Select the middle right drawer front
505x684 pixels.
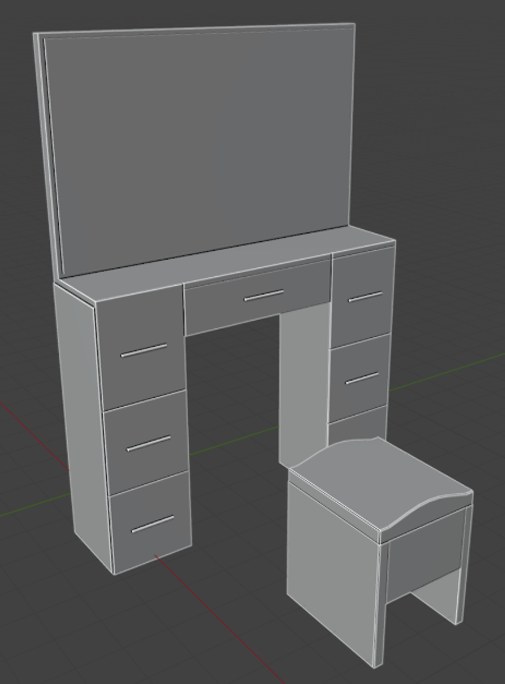click(359, 379)
